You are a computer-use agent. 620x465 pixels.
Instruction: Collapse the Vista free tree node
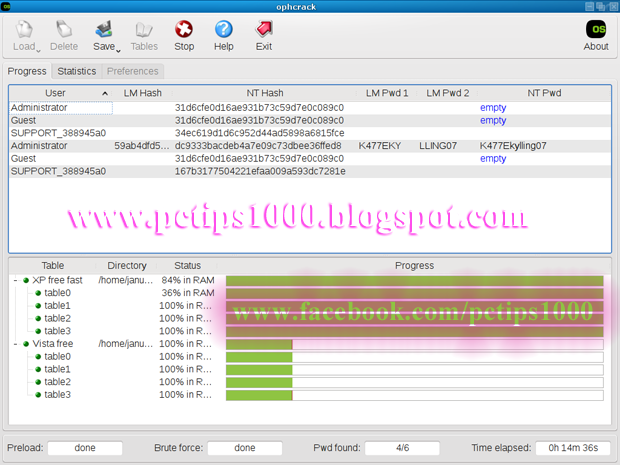(x=15, y=344)
